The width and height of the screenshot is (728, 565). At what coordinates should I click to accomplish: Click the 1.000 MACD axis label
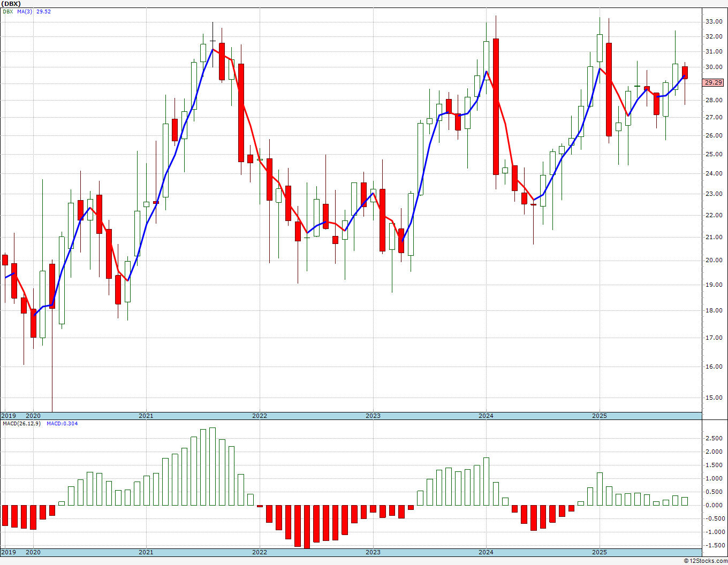pos(714,479)
